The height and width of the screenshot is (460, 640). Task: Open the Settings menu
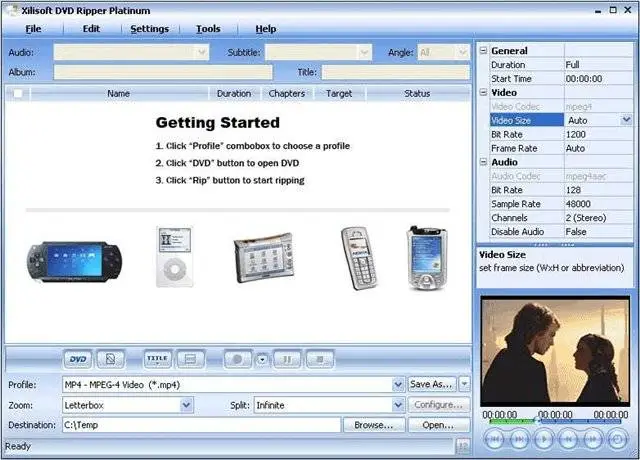point(149,29)
